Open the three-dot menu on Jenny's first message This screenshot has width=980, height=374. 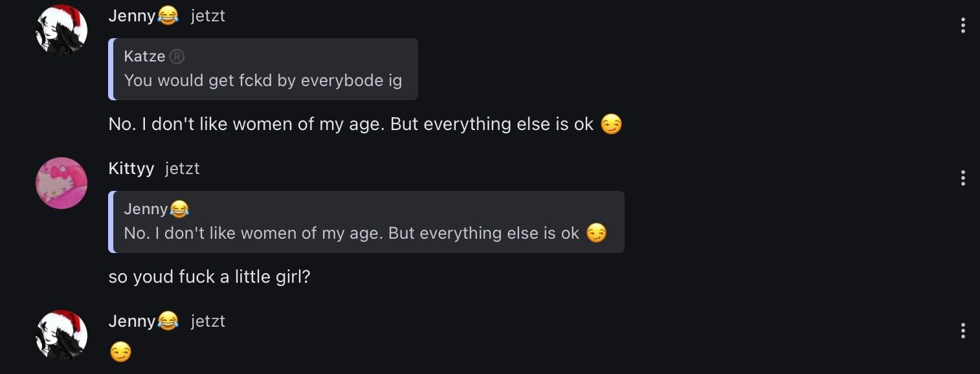[x=963, y=25]
